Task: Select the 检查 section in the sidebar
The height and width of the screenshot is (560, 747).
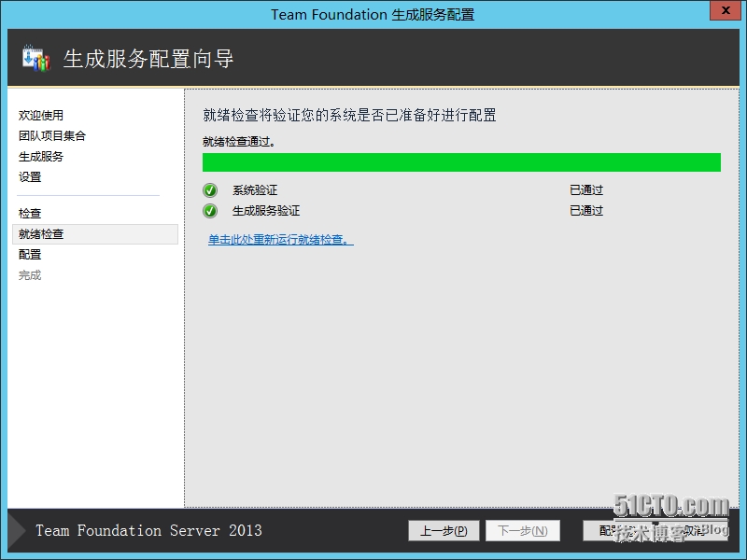Action: (x=30, y=214)
